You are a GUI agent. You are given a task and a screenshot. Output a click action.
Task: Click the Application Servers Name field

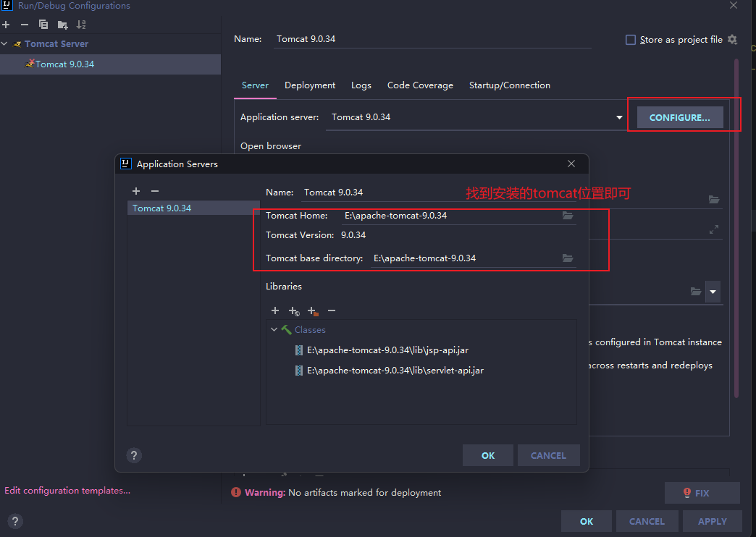coord(439,193)
